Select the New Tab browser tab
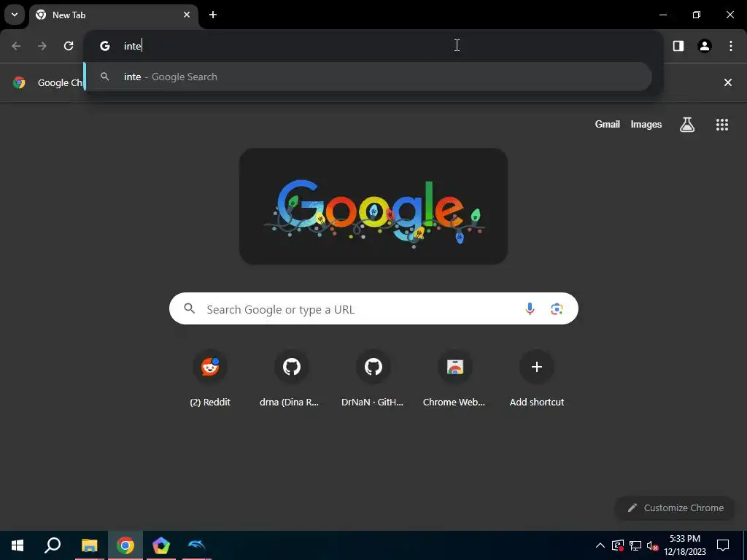This screenshot has height=560, width=747. point(115,15)
